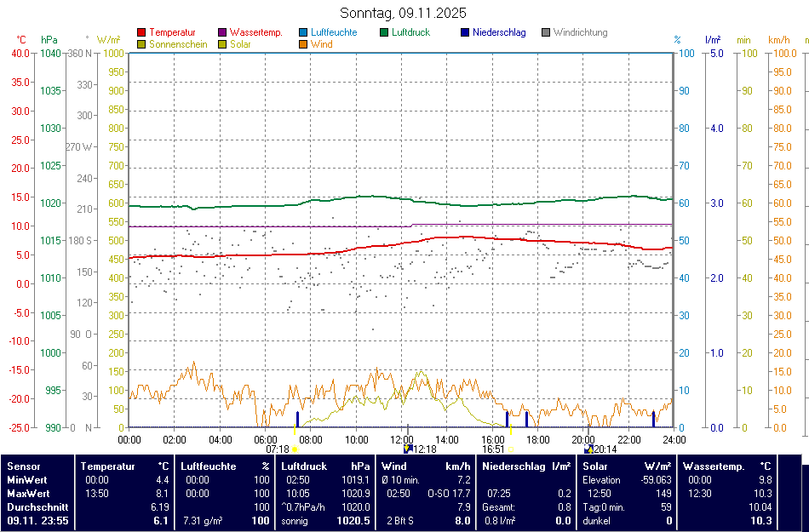Click the purple Wassertemp. legend square
The image size is (809, 532).
(x=223, y=33)
